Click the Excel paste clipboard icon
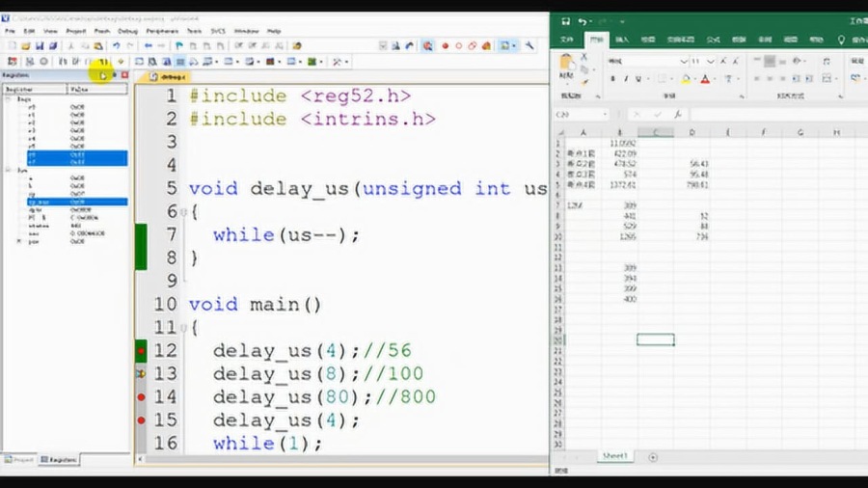Image resolution: width=868 pixels, height=488 pixels. [566, 63]
